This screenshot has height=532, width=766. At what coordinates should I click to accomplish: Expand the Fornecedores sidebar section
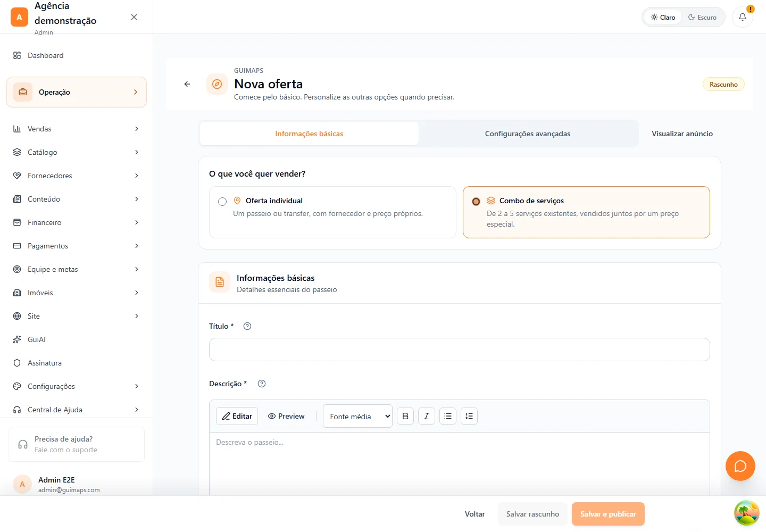click(77, 176)
